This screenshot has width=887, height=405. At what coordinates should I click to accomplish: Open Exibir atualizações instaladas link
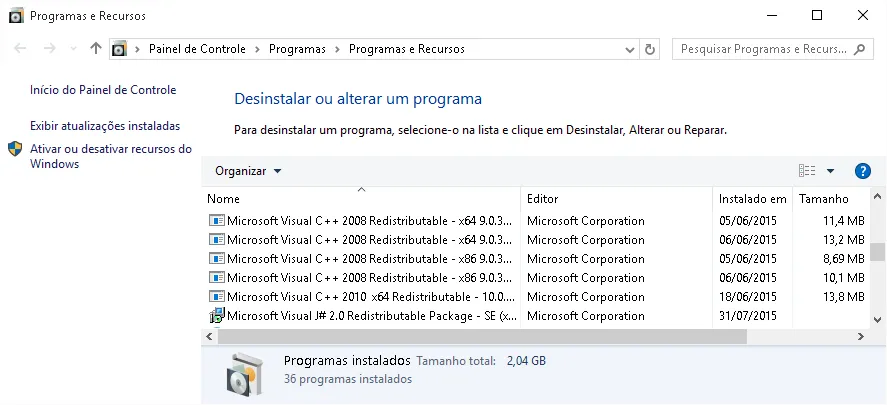[x=105, y=126]
